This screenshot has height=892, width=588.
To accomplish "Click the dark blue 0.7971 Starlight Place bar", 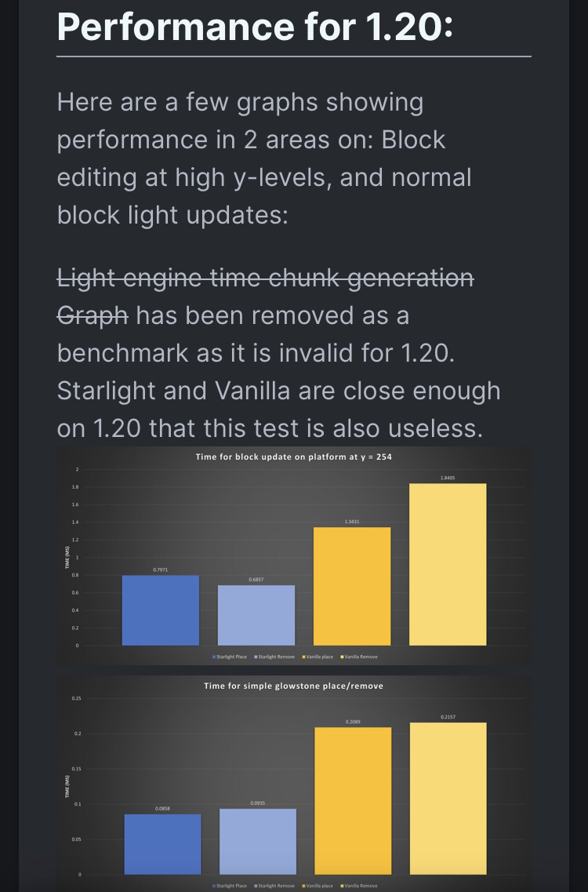I will tap(161, 610).
